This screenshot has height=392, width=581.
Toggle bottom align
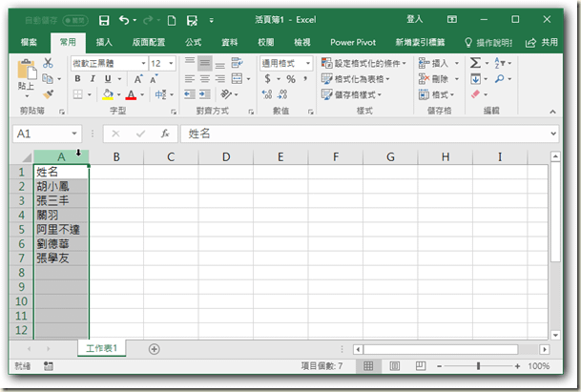(x=220, y=63)
